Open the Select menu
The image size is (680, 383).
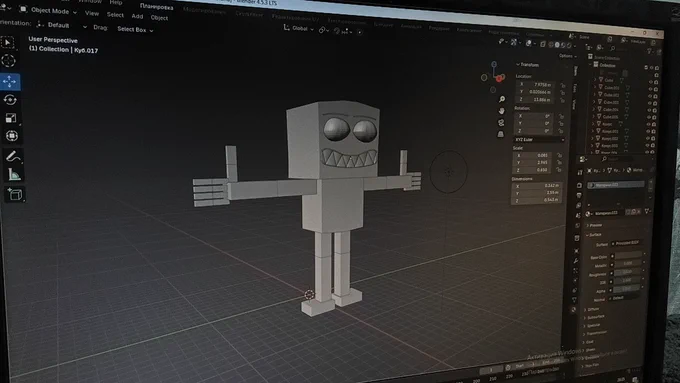click(115, 15)
